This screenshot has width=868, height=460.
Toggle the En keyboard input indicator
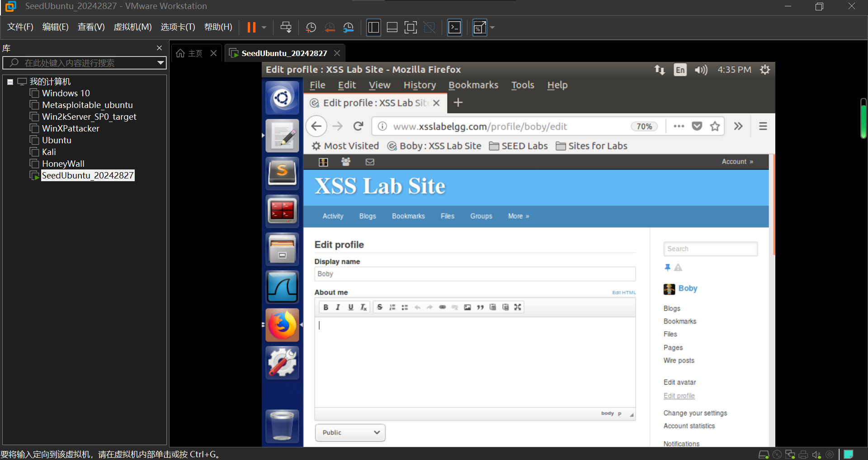pyautogui.click(x=680, y=70)
